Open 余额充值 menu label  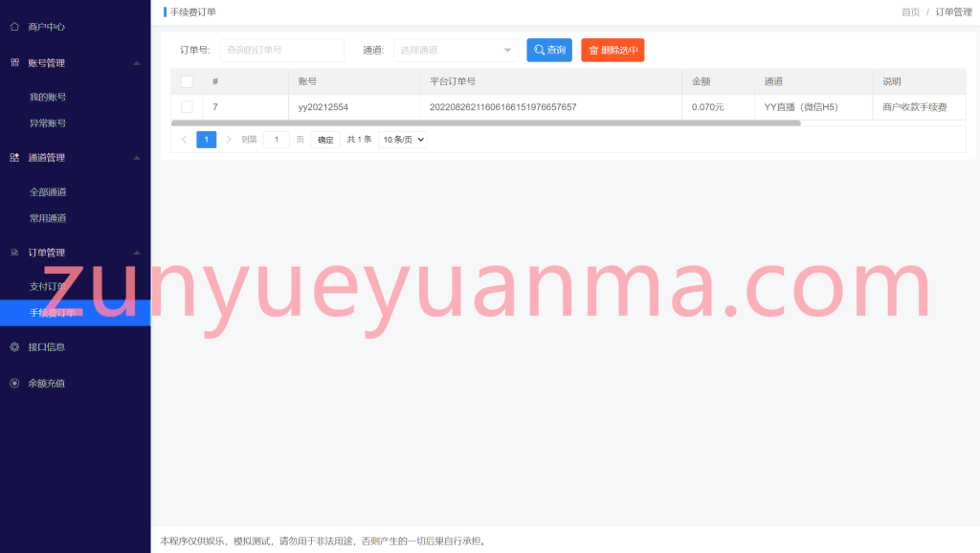point(46,383)
